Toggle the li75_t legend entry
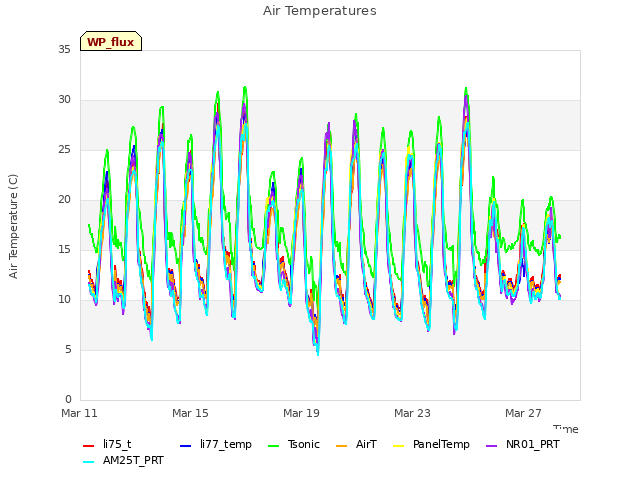640x480 pixels. (x=107, y=444)
